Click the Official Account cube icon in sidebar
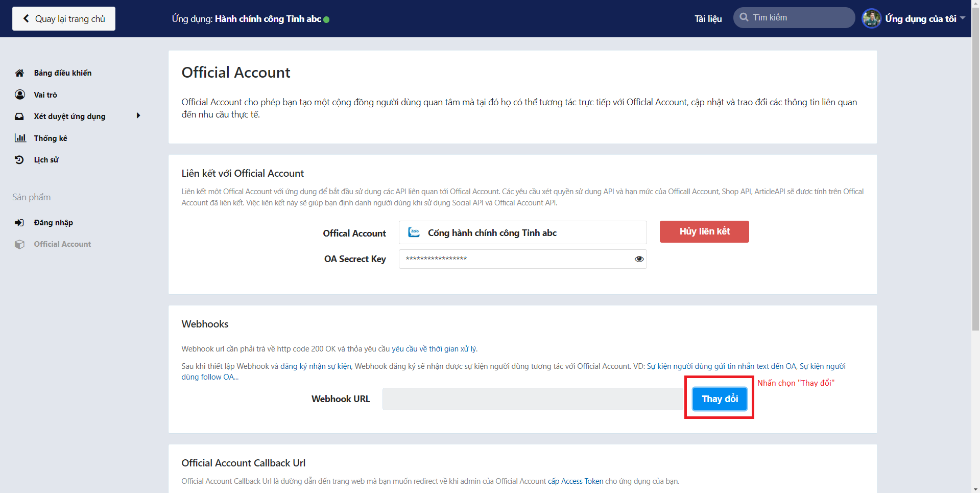 (x=19, y=244)
